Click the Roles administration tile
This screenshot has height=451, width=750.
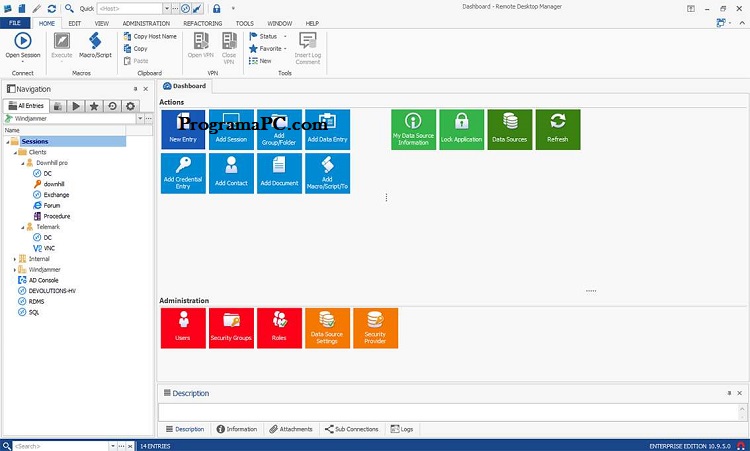(279, 327)
